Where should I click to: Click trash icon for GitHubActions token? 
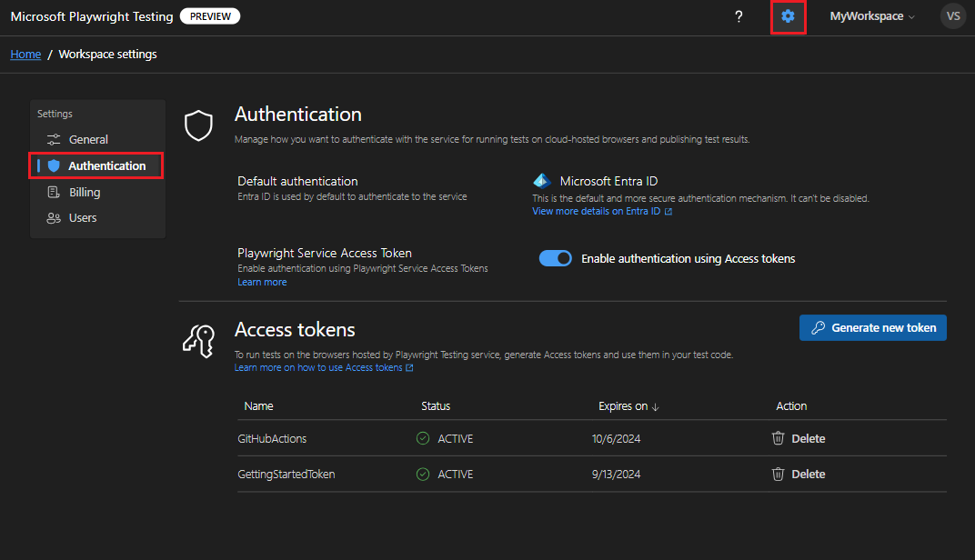click(778, 438)
